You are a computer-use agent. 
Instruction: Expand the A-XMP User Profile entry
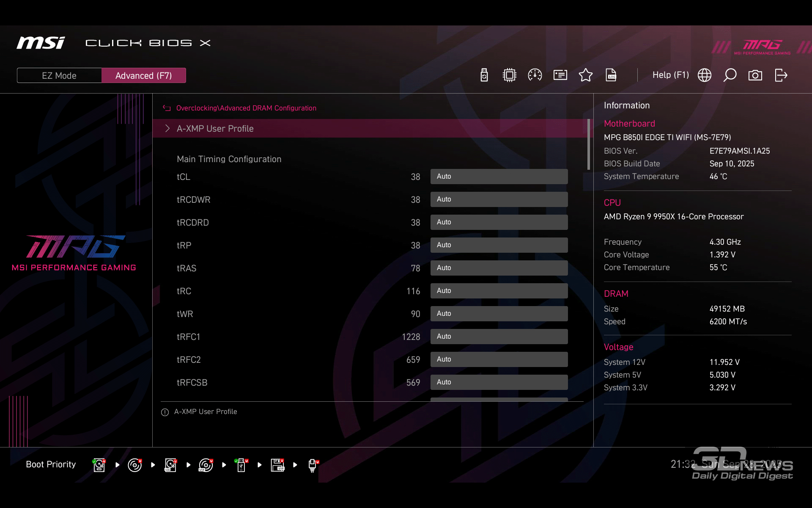(215, 129)
